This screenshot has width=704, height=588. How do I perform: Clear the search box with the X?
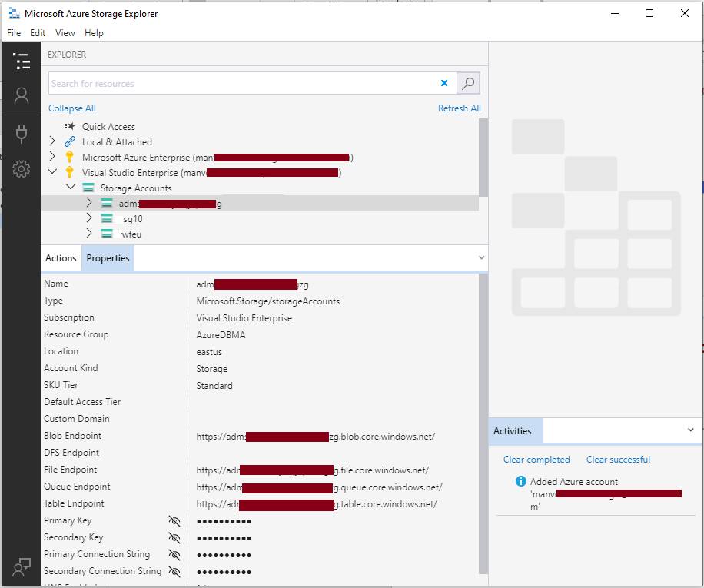(444, 83)
